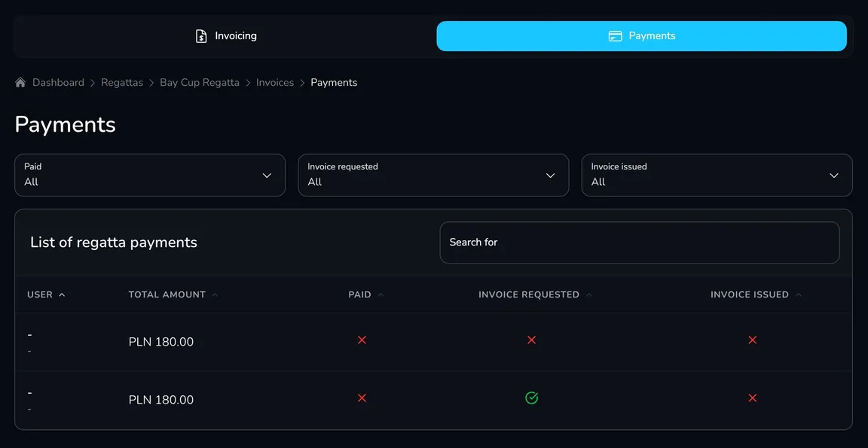Go to Dashboard breadcrumb link
Image resolution: width=868 pixels, height=448 pixels.
point(58,82)
